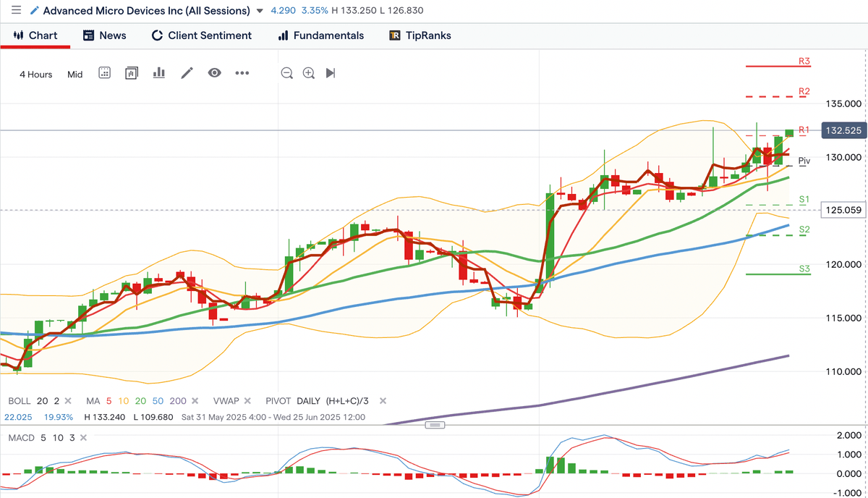
Task: Click the Piv pivot level label
Action: 804,161
